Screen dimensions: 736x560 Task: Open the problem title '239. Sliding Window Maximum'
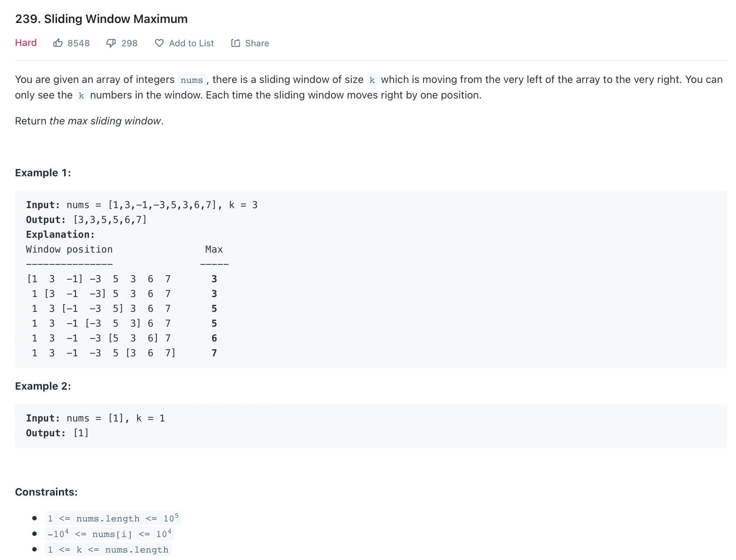coord(101,19)
